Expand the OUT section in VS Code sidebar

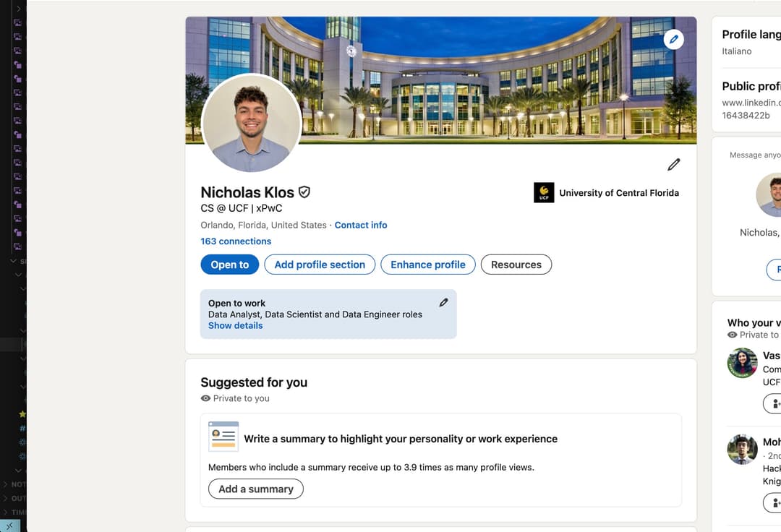[14, 498]
